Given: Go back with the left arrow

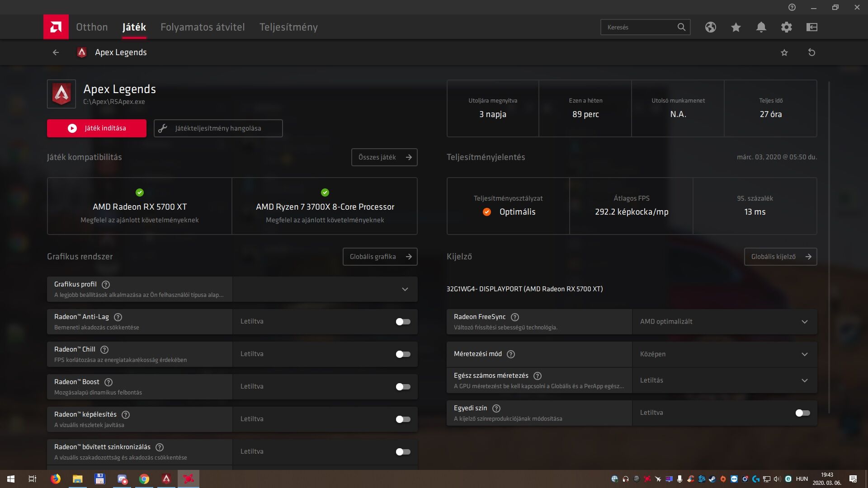Looking at the screenshot, I should [56, 52].
